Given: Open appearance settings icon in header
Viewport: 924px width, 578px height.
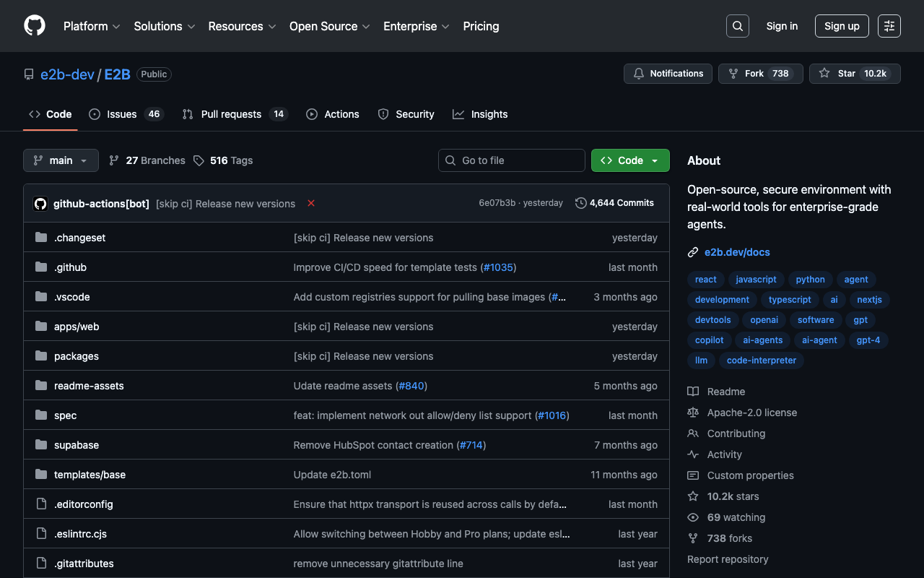Looking at the screenshot, I should click(889, 26).
